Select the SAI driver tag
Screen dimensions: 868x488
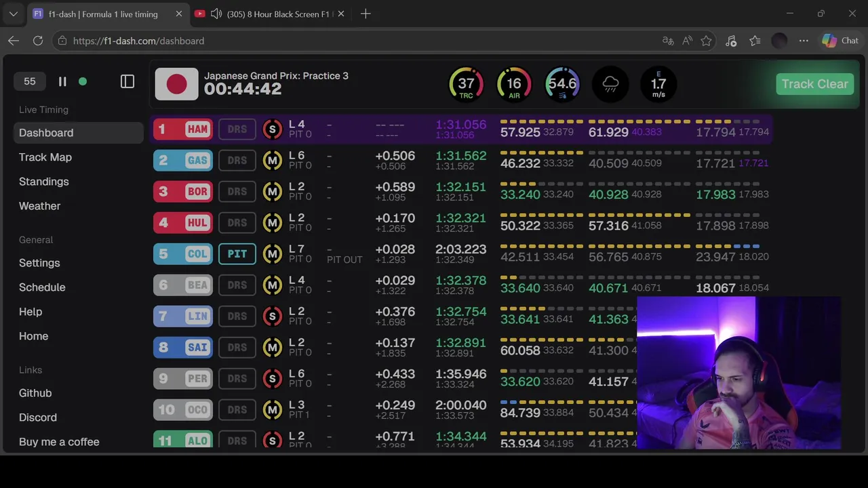(x=183, y=347)
